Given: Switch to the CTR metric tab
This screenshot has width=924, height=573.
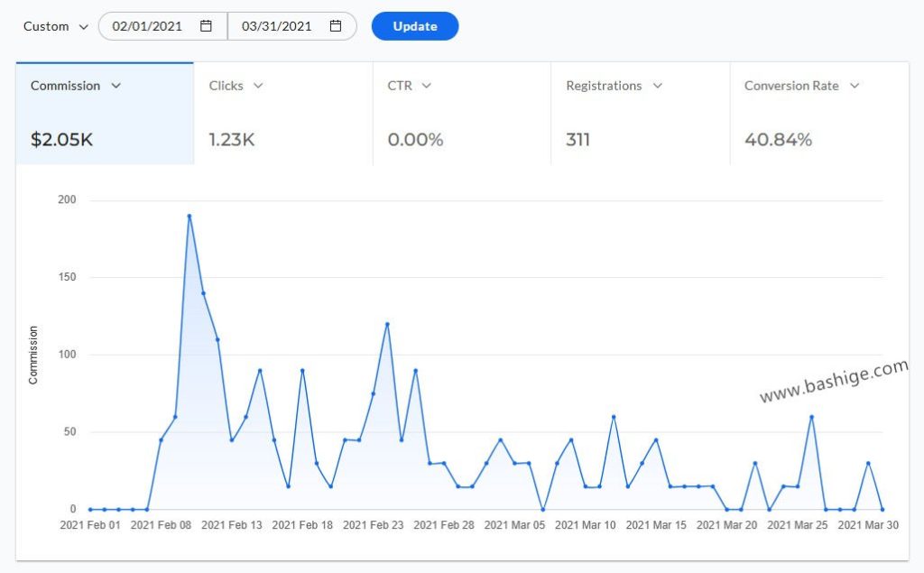Looking at the screenshot, I should [x=460, y=113].
